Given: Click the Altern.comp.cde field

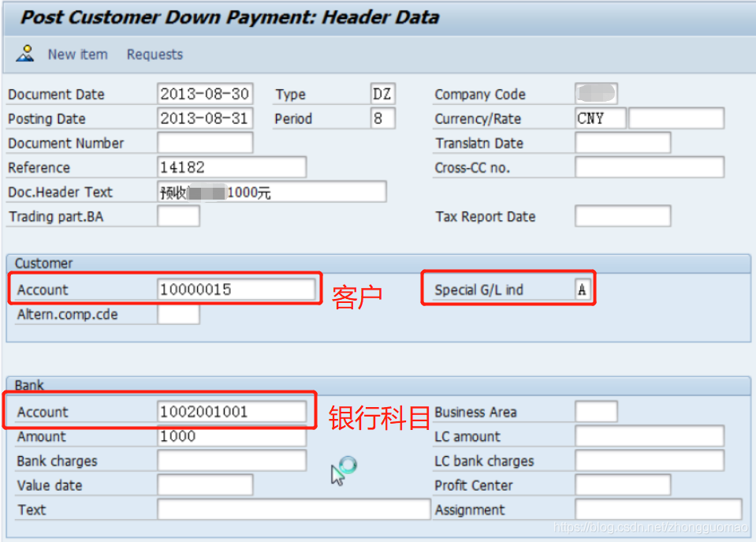Looking at the screenshot, I should pos(178,314).
